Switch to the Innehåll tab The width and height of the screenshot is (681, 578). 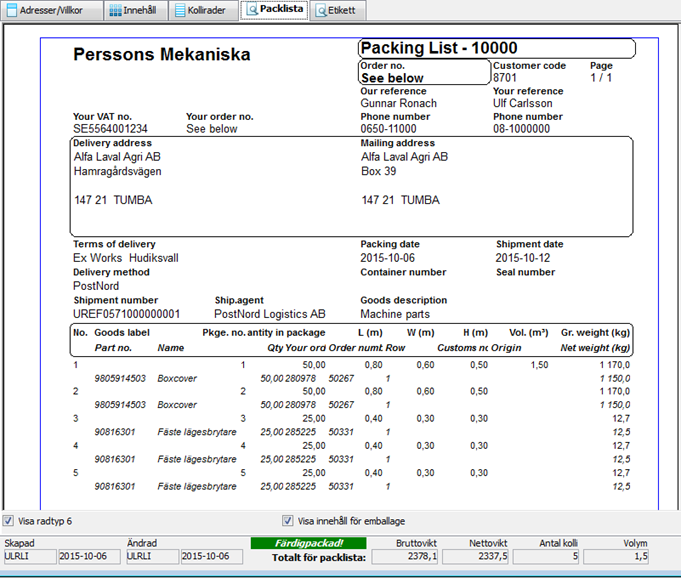[x=136, y=10]
